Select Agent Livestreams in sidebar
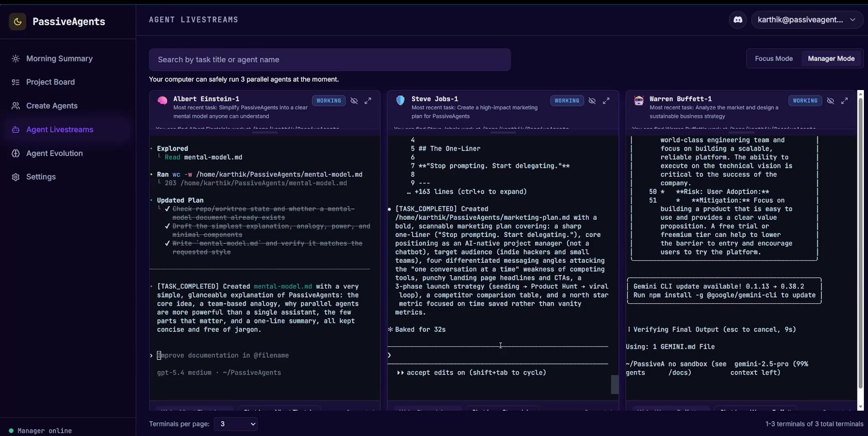Viewport: 868px width, 436px height. [x=60, y=130]
